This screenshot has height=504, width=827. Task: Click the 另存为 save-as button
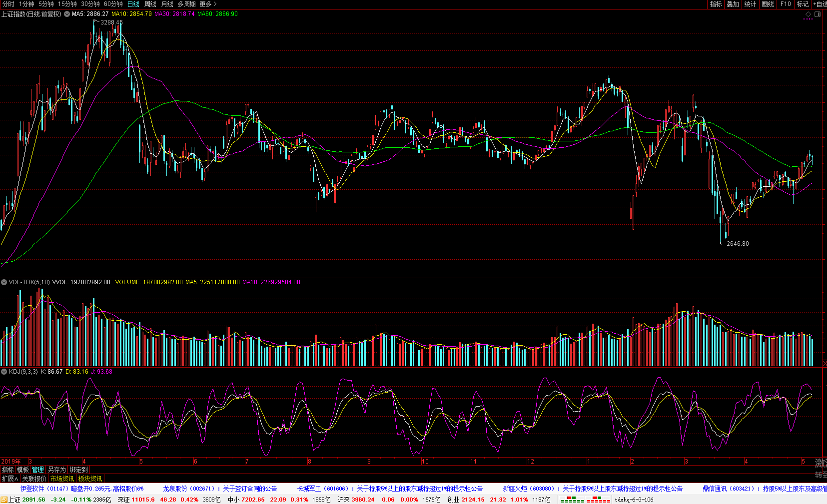56,470
